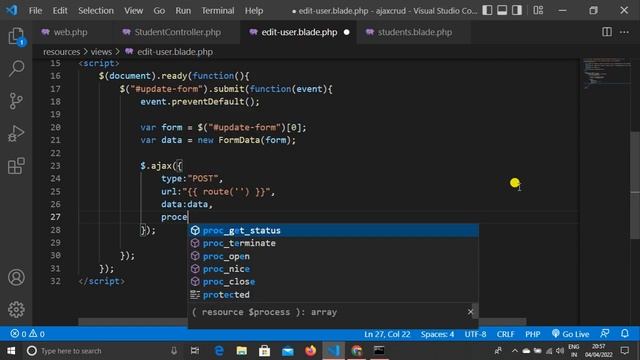640x360 pixels.
Task: Open the Manage gear icon
Action: pyautogui.click(x=16, y=309)
